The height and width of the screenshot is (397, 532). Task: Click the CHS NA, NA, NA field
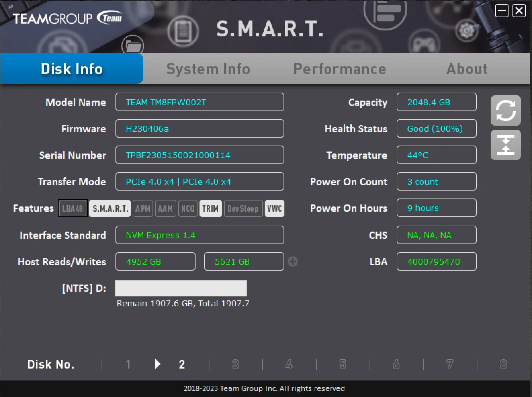point(436,235)
